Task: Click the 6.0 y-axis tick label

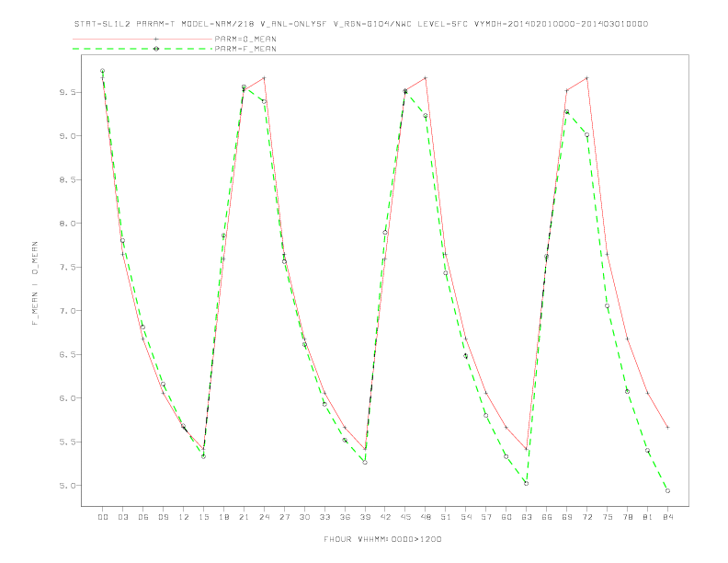Action: (x=67, y=398)
